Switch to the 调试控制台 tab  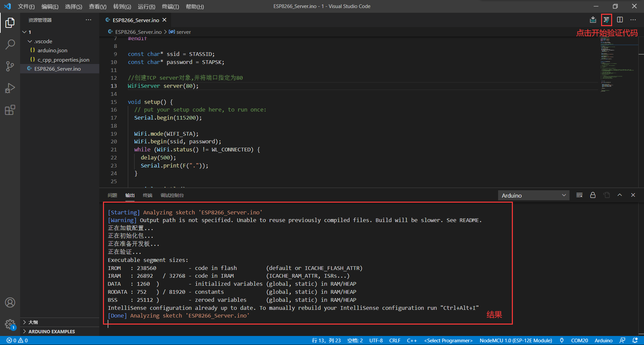[172, 195]
